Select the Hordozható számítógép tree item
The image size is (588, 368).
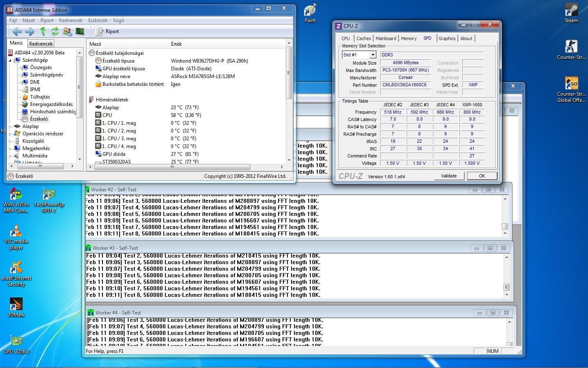[x=53, y=112]
